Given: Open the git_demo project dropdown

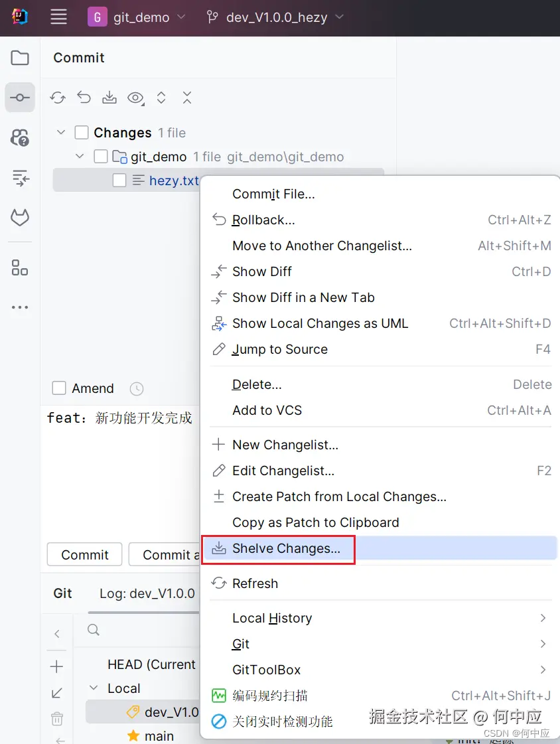Looking at the screenshot, I should (137, 17).
